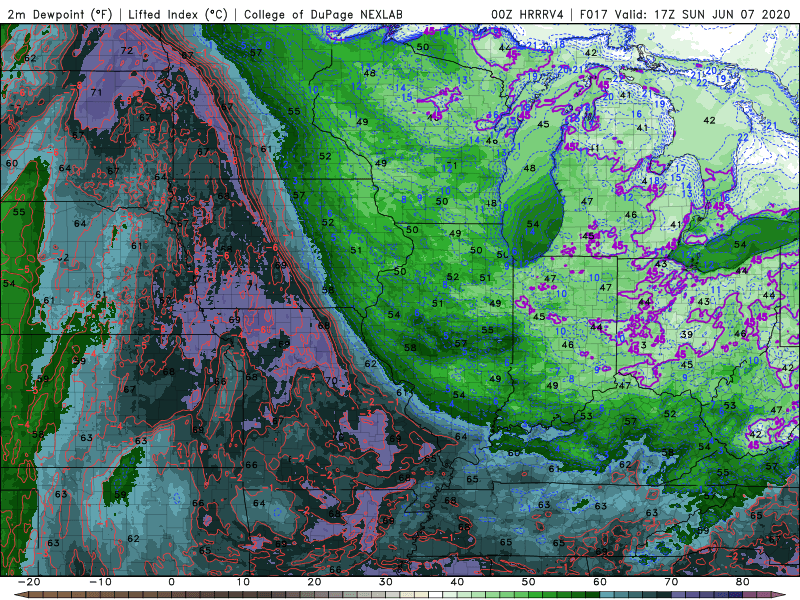
Task: Click the '10' label under the color scale
Action: (243, 582)
